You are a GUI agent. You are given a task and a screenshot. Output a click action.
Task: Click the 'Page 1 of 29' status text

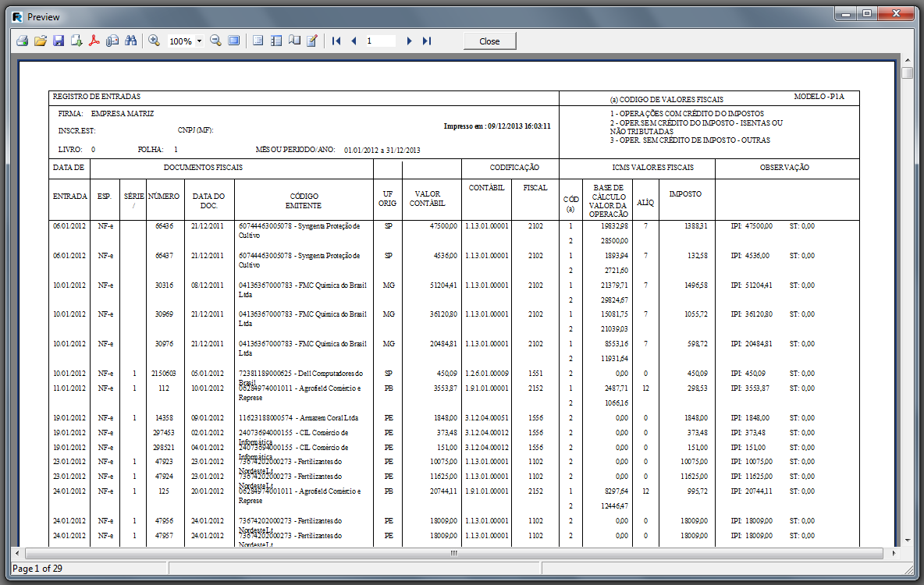point(37,569)
